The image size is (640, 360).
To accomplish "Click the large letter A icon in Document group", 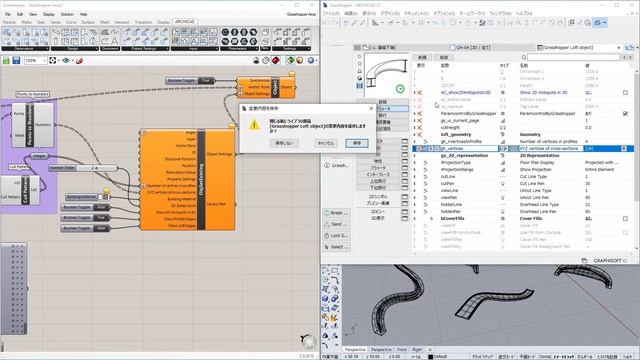I will tap(115, 41).
